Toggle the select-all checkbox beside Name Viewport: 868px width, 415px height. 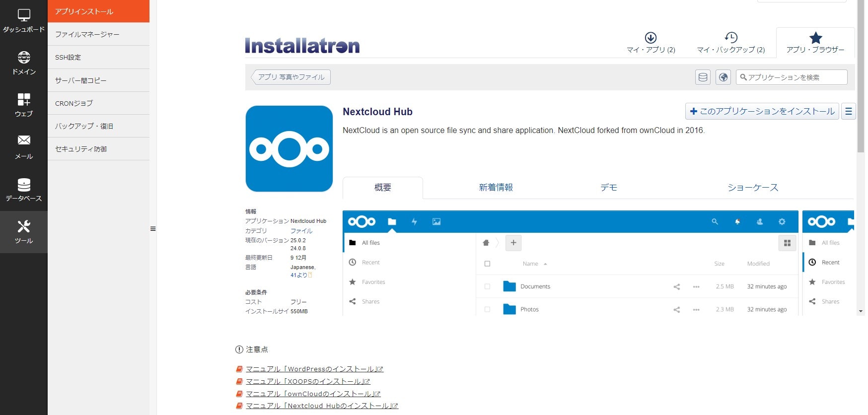click(x=487, y=264)
